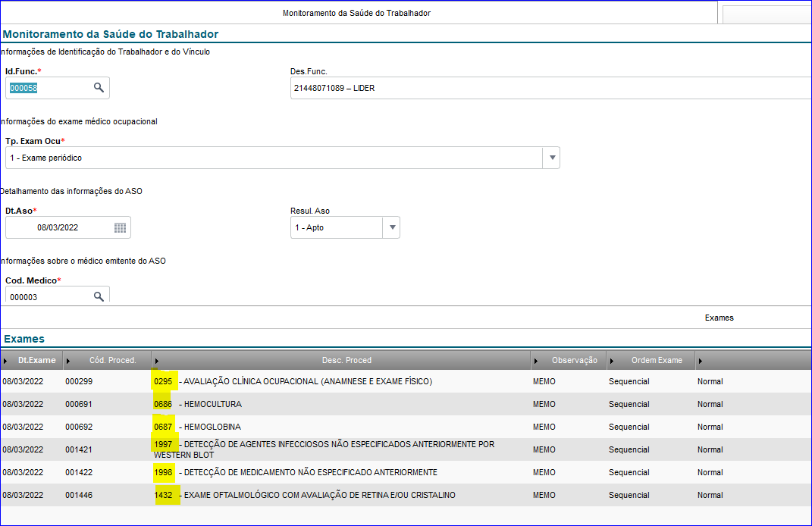This screenshot has width=812, height=526.
Task: Click the Monitoramento da Saúde do Trabalhador title tab
Action: click(x=356, y=13)
